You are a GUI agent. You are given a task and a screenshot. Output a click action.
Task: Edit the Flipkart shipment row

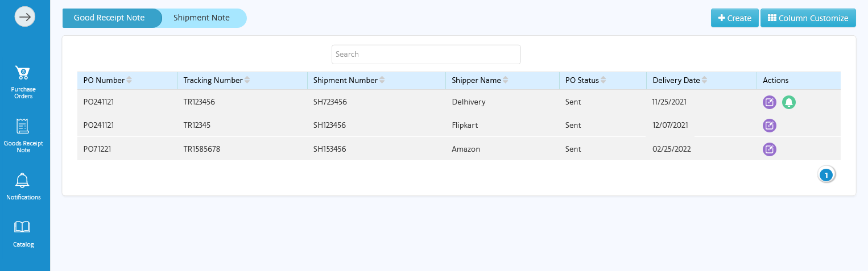(x=769, y=126)
